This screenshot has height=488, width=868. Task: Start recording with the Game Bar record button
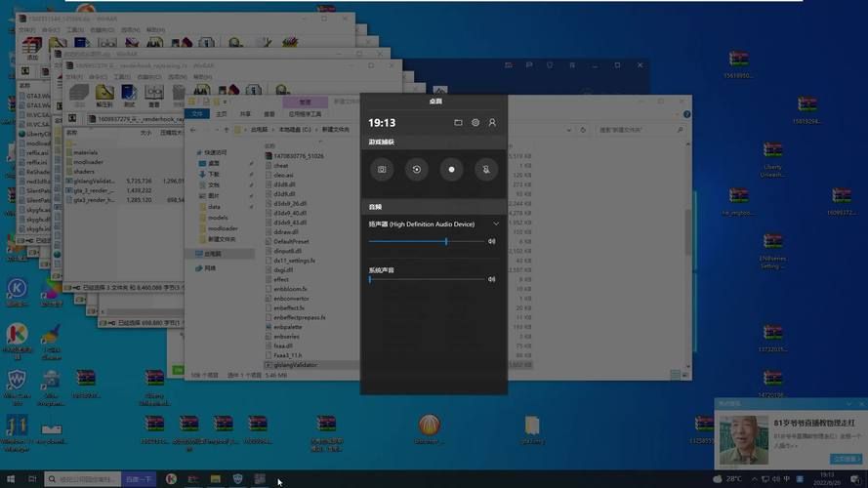pos(451,169)
